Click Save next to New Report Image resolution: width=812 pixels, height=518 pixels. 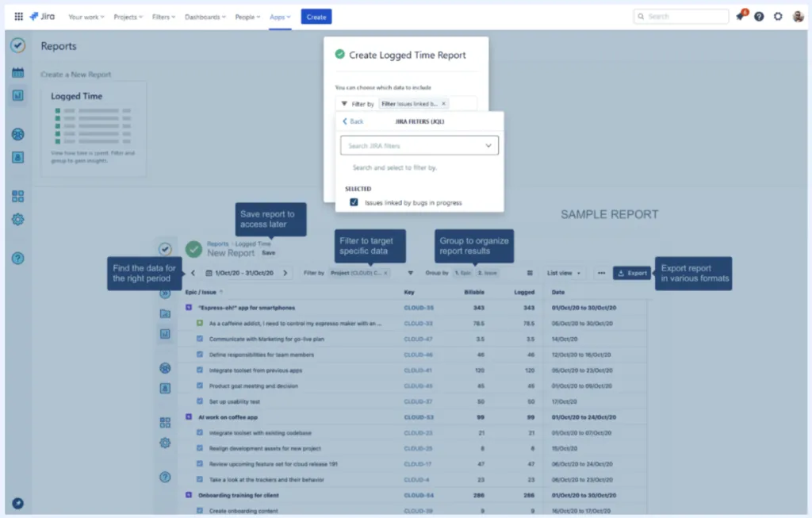(x=269, y=253)
